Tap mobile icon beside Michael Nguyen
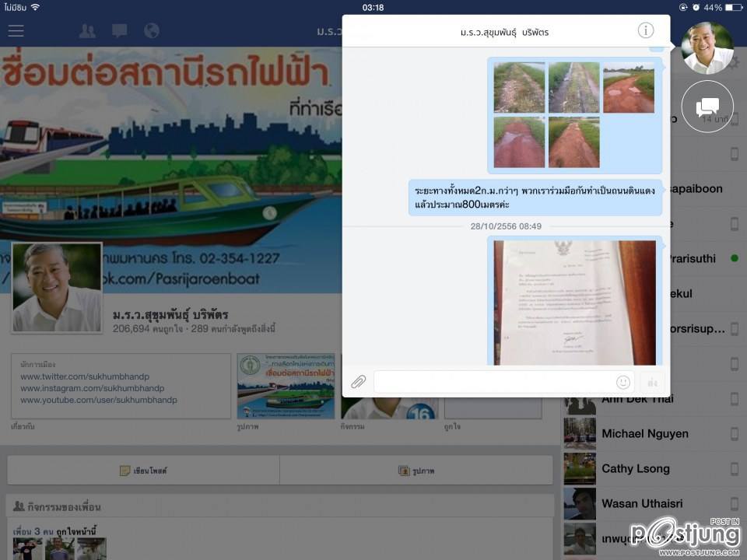Image resolution: width=747 pixels, height=560 pixels. tap(735, 434)
